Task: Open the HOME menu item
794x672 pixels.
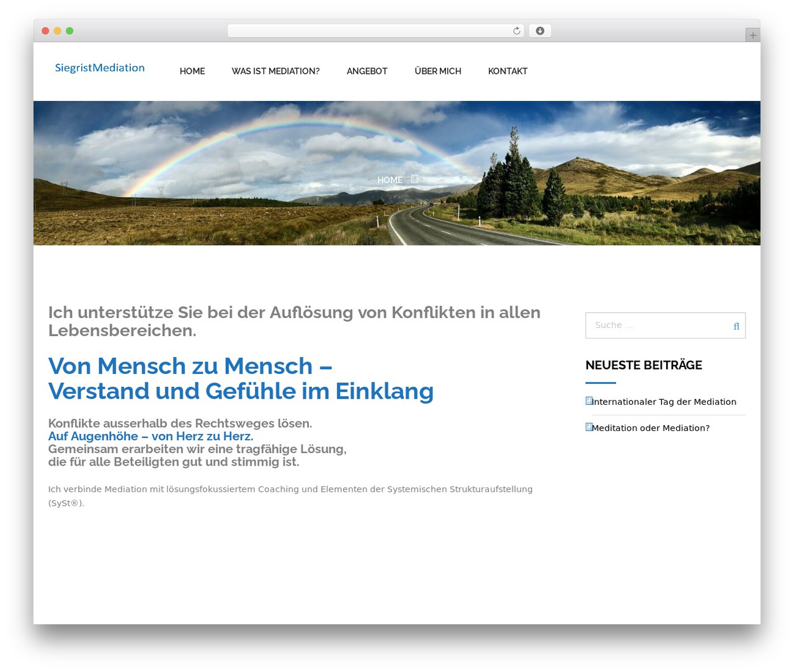Action: 192,71
